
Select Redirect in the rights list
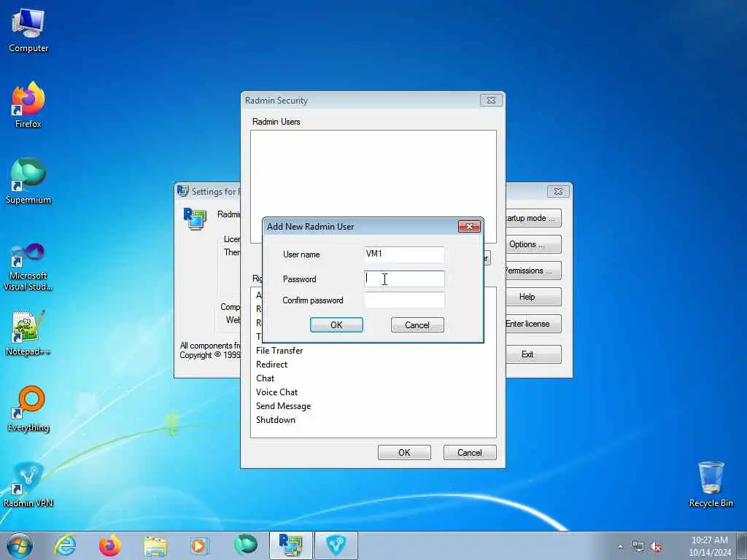pyautogui.click(x=271, y=365)
